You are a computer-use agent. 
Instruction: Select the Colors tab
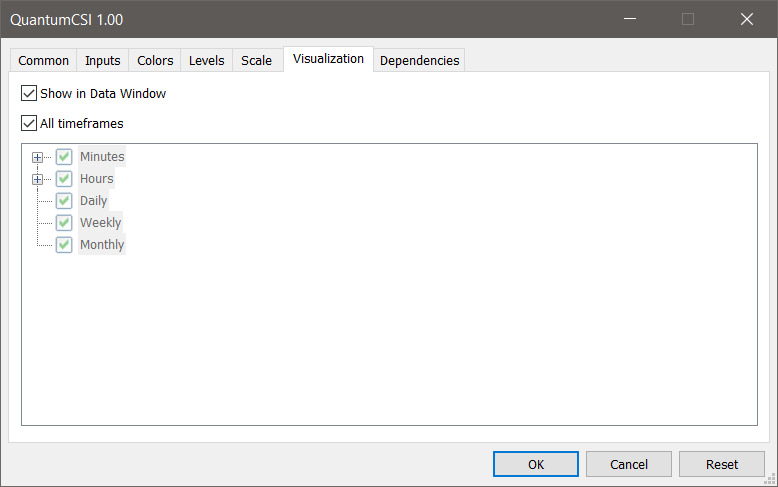coord(155,61)
